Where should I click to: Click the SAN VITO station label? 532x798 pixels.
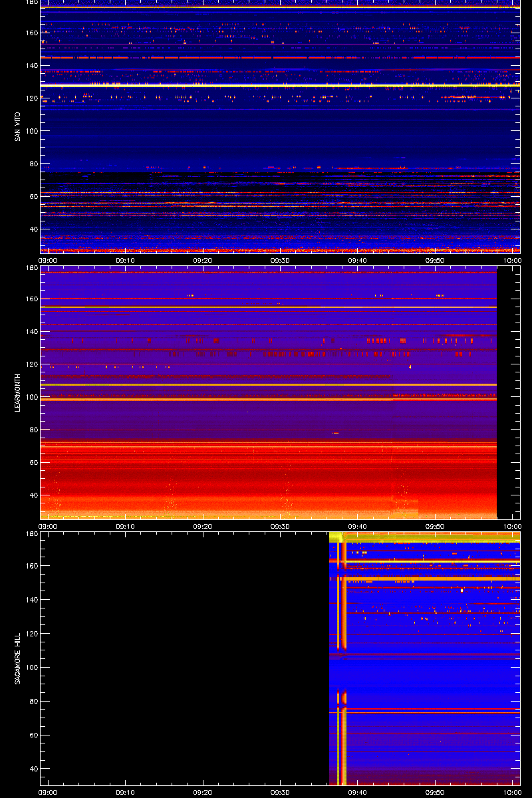(x=17, y=126)
